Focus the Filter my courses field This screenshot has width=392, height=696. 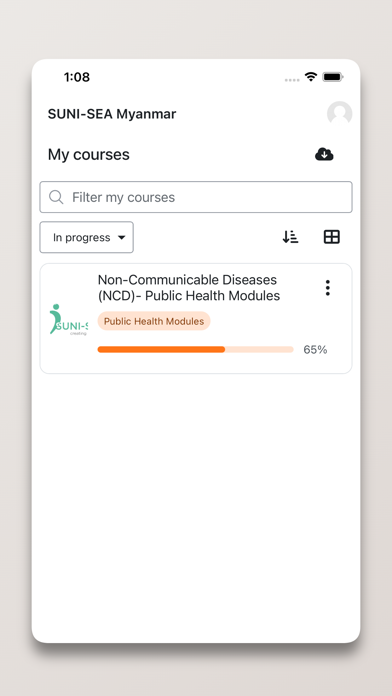(x=196, y=197)
